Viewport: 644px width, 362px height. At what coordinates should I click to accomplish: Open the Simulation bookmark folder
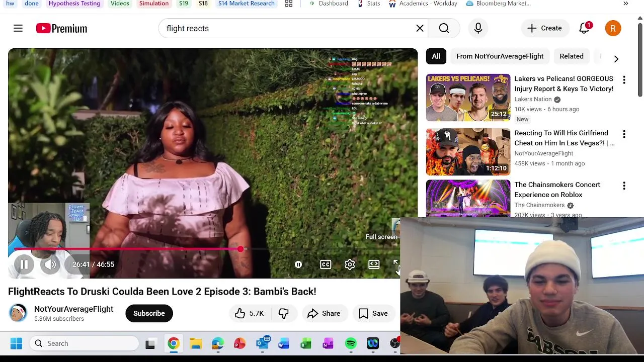coord(154,4)
